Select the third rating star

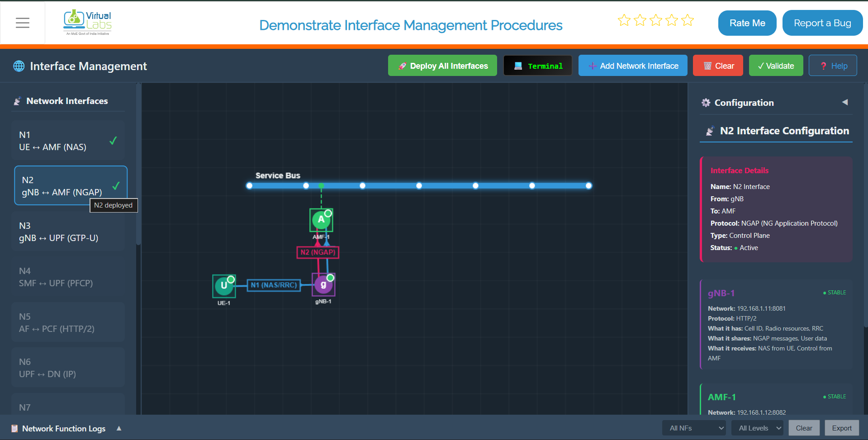[x=656, y=20]
